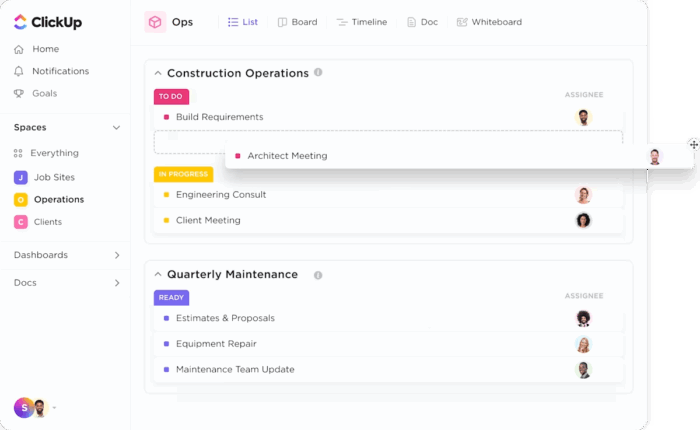Click the Estimates & Proposals assignee avatar
The width and height of the screenshot is (700, 430).
(583, 318)
